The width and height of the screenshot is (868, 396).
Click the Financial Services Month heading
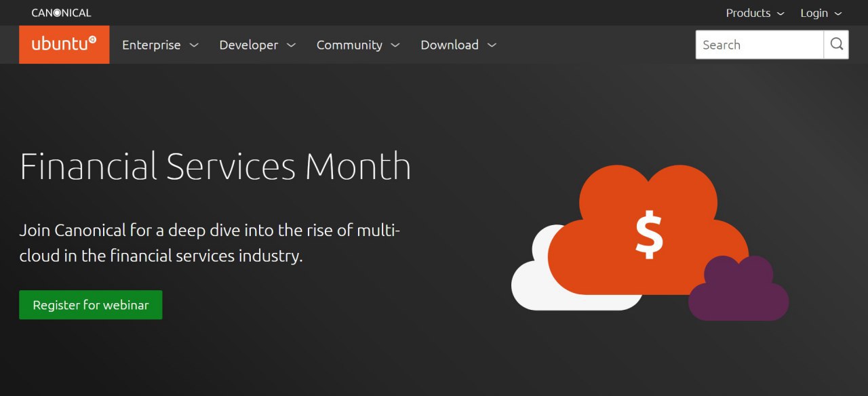pos(216,167)
